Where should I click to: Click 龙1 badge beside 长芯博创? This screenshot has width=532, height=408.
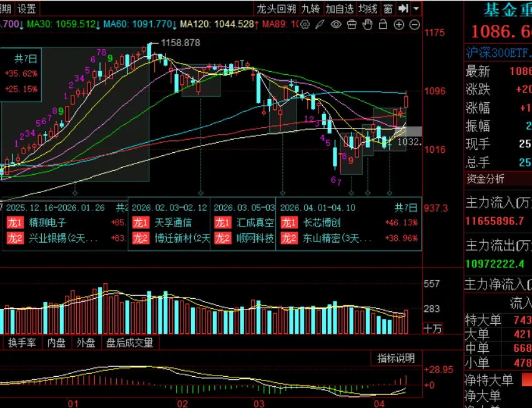pyautogui.click(x=288, y=223)
